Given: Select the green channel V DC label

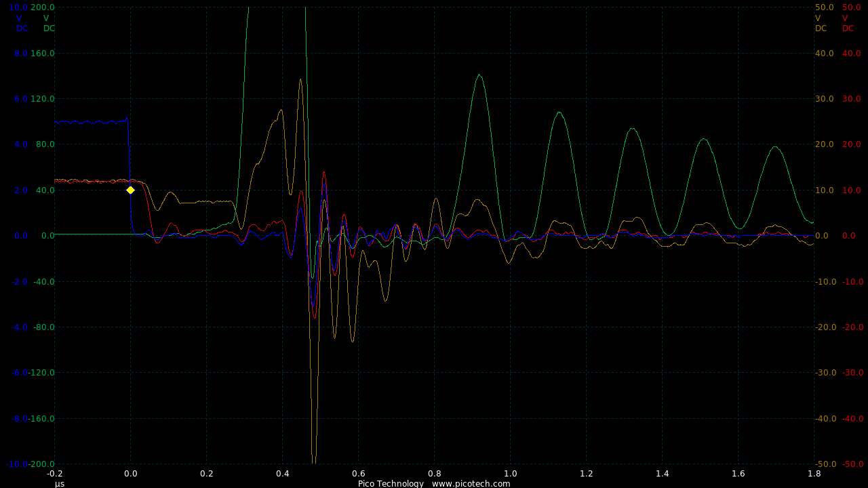Looking at the screenshot, I should tap(49, 23).
